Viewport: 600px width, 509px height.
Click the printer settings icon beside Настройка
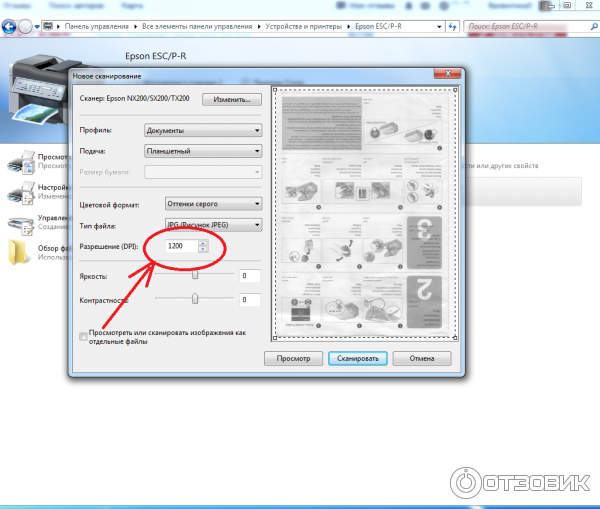(x=19, y=191)
